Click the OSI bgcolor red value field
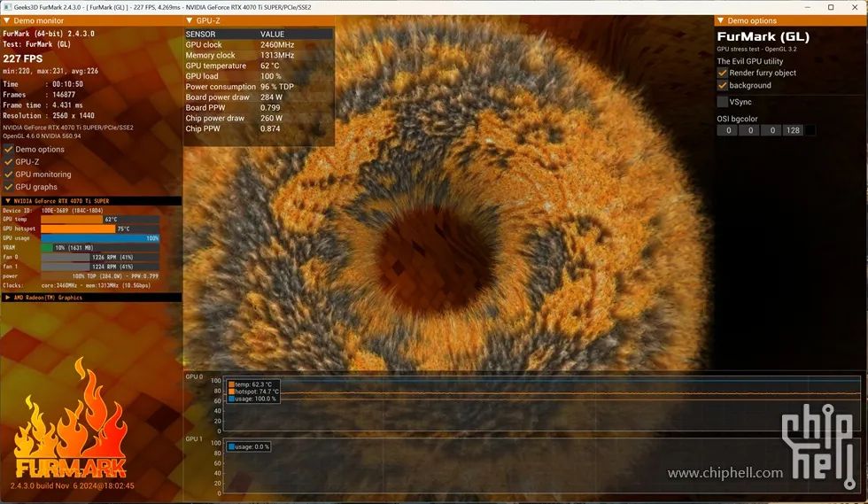868x504 pixels. (728, 130)
